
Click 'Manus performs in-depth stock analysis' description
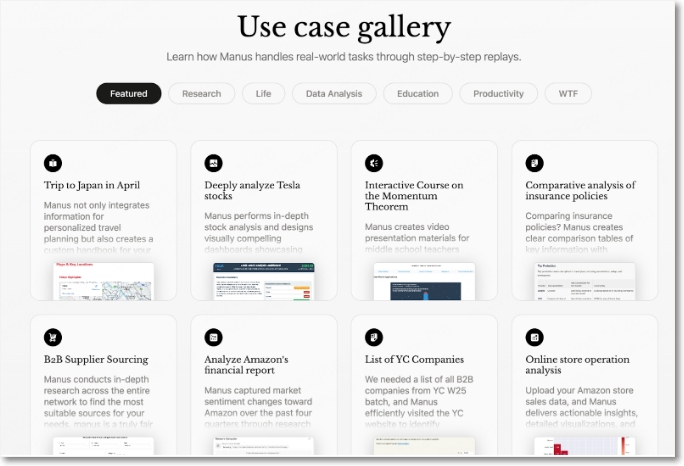(259, 233)
